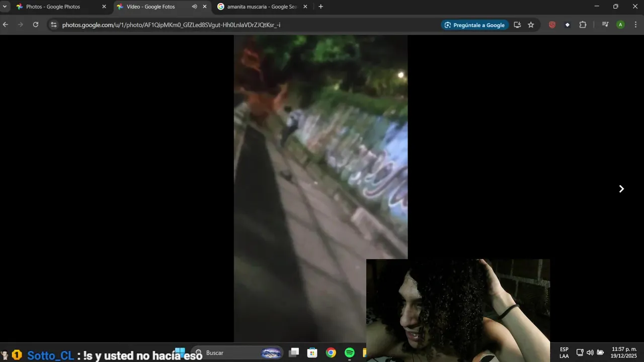Minimize the Chrome window
This screenshot has height=362, width=644.
tap(597, 7)
